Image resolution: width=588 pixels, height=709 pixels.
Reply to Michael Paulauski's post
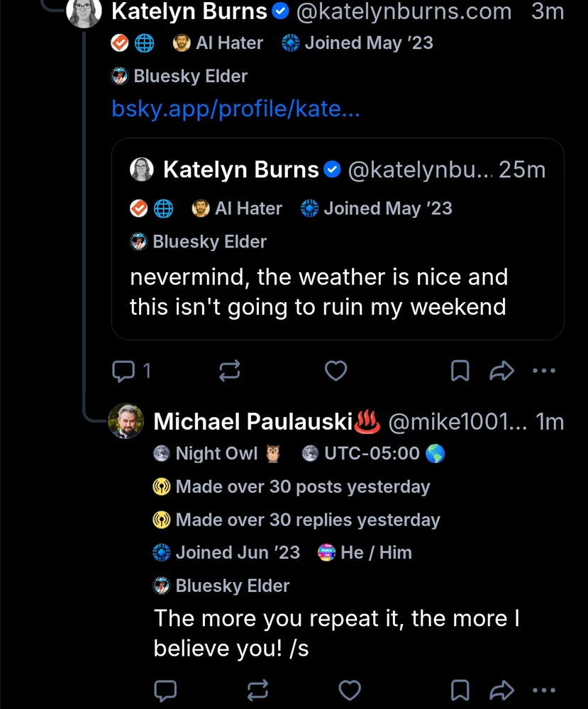[x=165, y=690]
